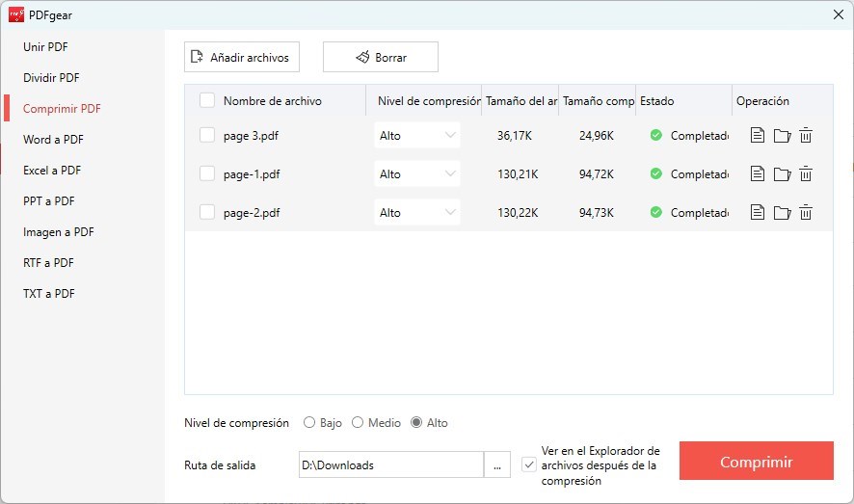The image size is (854, 504).
Task: Open TXT a PDF converter
Action: point(48,294)
